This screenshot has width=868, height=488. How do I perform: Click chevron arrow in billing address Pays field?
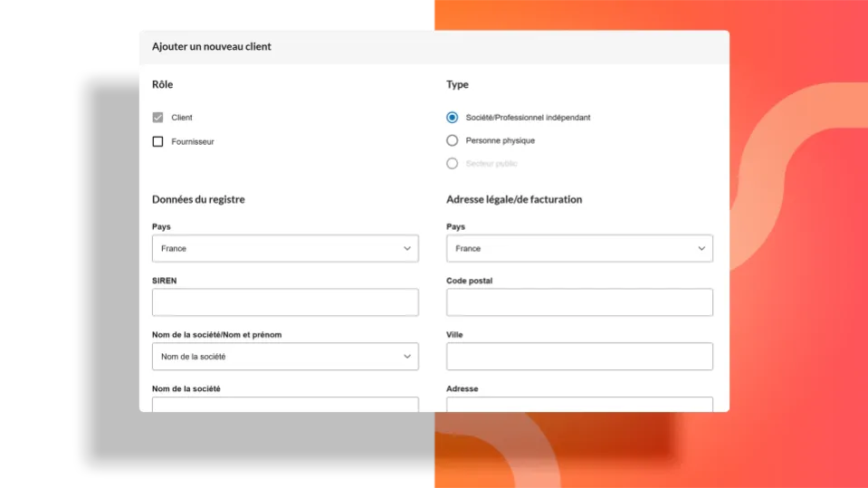pos(701,248)
